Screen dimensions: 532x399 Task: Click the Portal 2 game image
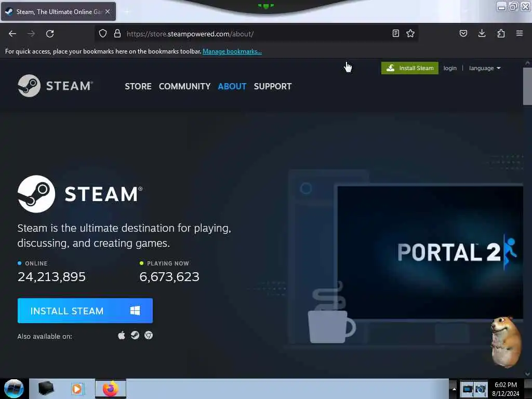[430, 252]
